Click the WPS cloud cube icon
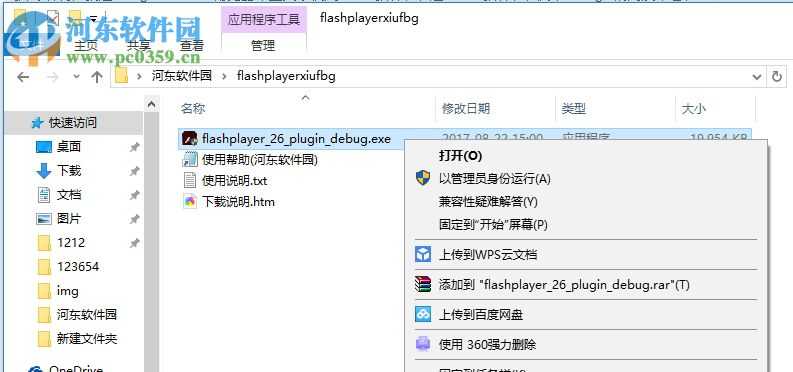The width and height of the screenshot is (793, 372). [423, 254]
